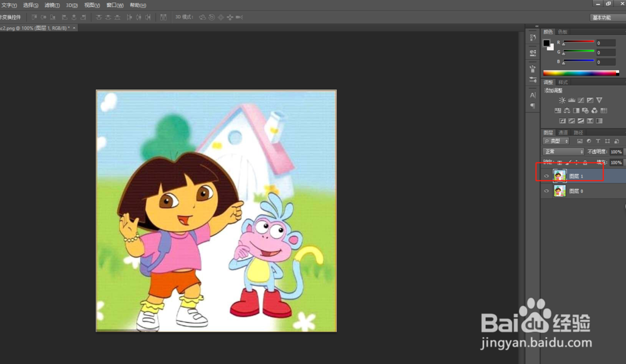626x364 pixels.
Task: Open the Character panel icon
Action: point(533,95)
